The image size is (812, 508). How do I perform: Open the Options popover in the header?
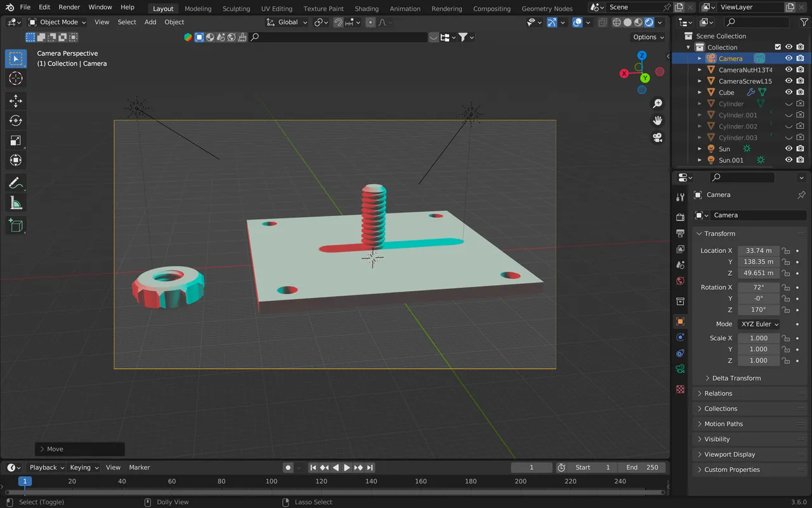pyautogui.click(x=647, y=37)
